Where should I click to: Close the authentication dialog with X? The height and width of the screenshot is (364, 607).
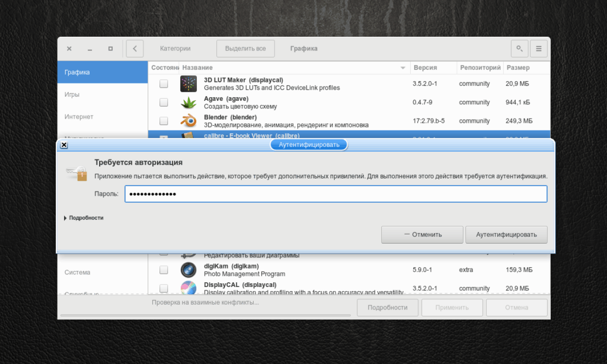[64, 145]
